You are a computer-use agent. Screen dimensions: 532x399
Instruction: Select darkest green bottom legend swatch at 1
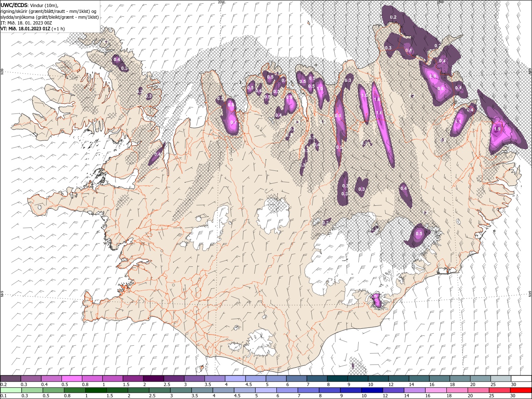(96, 390)
